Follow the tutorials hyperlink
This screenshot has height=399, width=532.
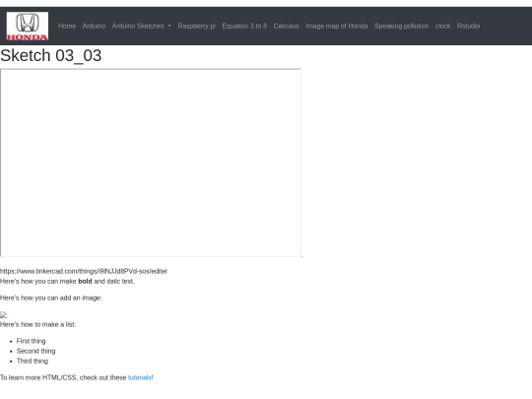point(140,377)
